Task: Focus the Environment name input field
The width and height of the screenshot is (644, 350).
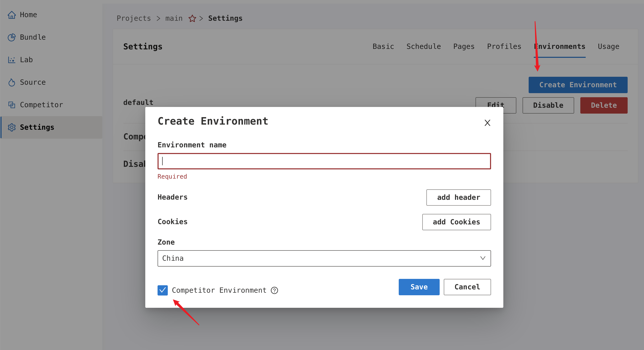Action: point(324,161)
